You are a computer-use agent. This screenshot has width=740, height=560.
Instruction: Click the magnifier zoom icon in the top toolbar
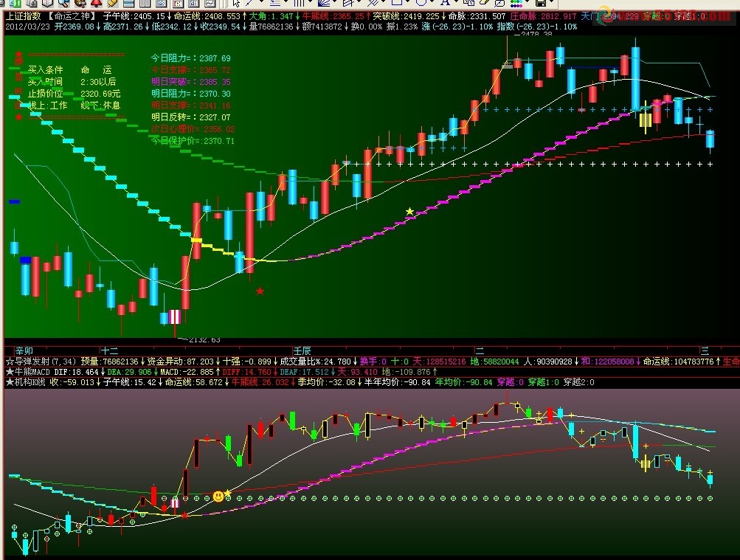63,3
